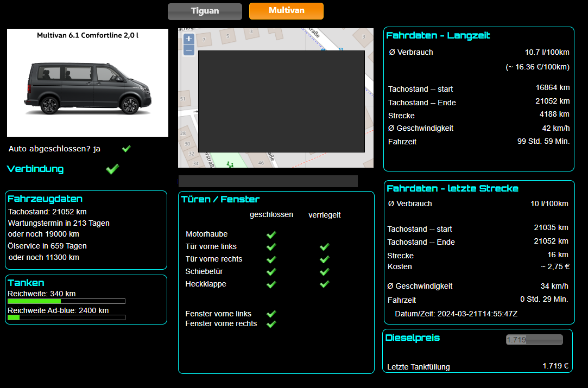Click the Dieselpreis input field
588x388 pixels.
click(x=534, y=340)
